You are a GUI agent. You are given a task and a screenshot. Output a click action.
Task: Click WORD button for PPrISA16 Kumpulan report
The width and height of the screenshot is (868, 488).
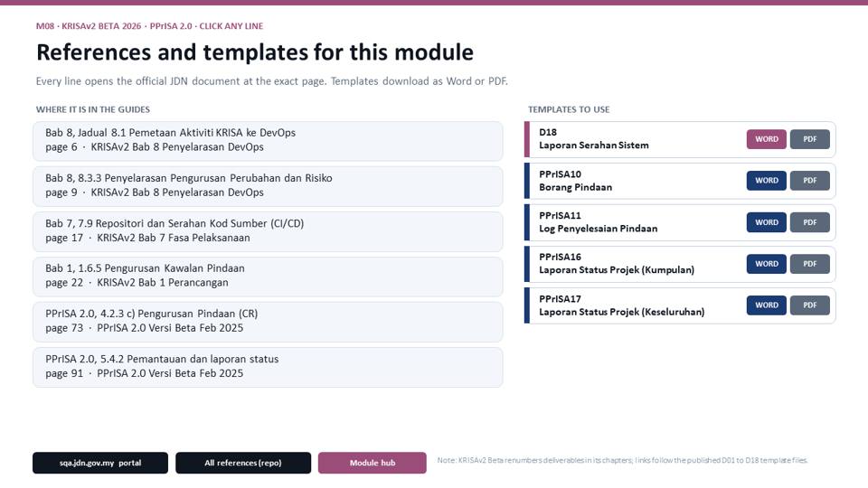coord(766,264)
